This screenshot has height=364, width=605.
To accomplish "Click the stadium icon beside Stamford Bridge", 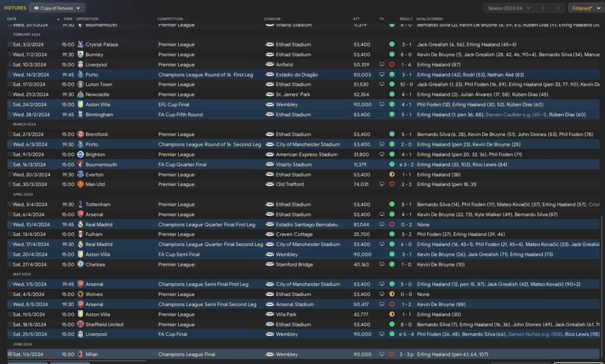I will click(x=270, y=264).
